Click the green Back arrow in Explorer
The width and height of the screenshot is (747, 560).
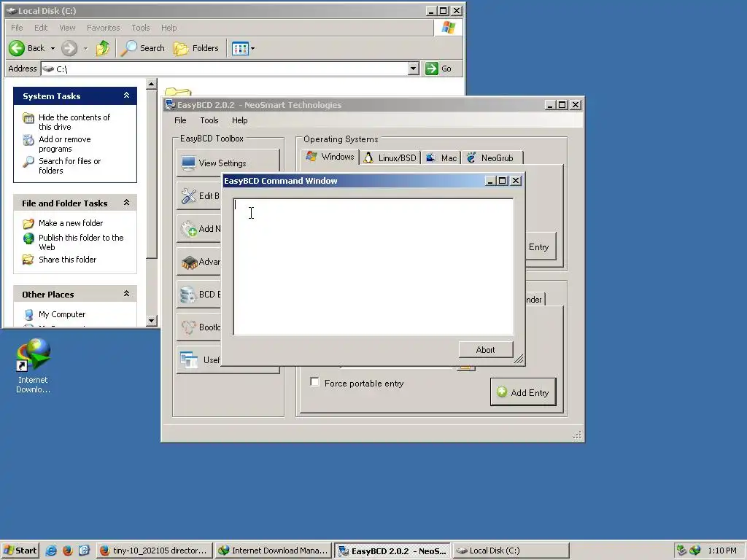pos(17,48)
